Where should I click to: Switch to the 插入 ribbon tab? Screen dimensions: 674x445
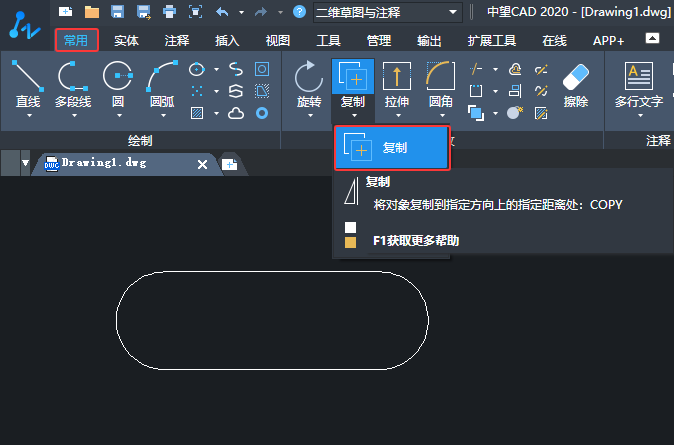pyautogui.click(x=227, y=40)
